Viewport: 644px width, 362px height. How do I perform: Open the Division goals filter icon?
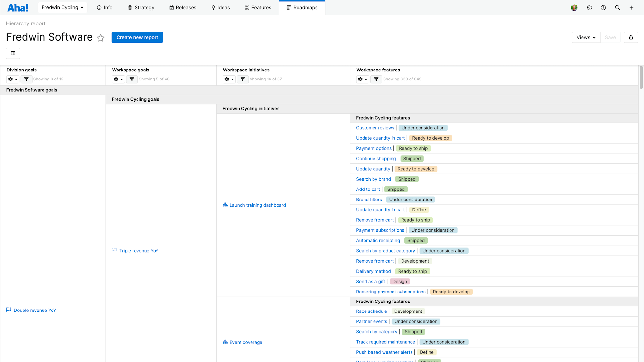pyautogui.click(x=26, y=79)
